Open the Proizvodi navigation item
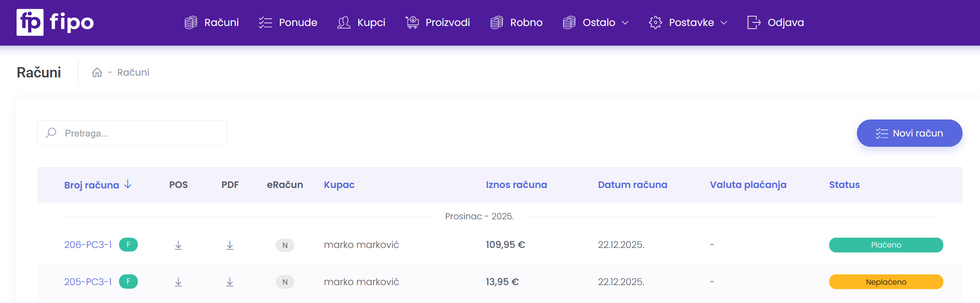The height and width of the screenshot is (303, 980). coord(438,22)
